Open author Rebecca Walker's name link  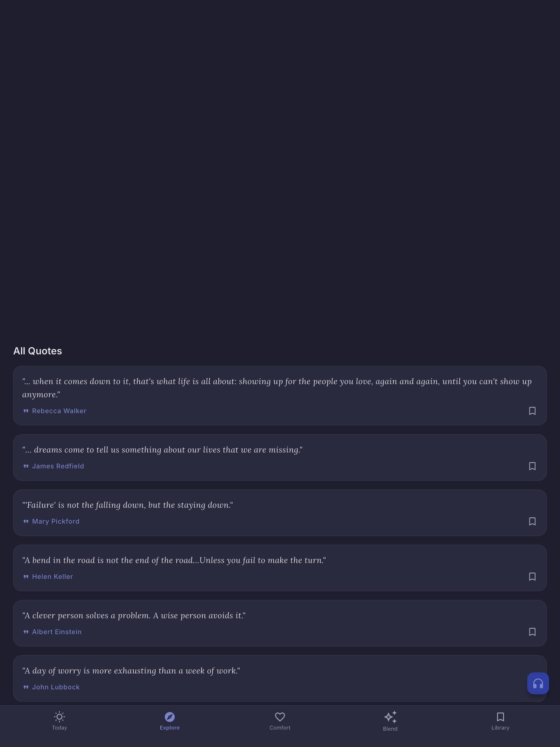pos(59,411)
